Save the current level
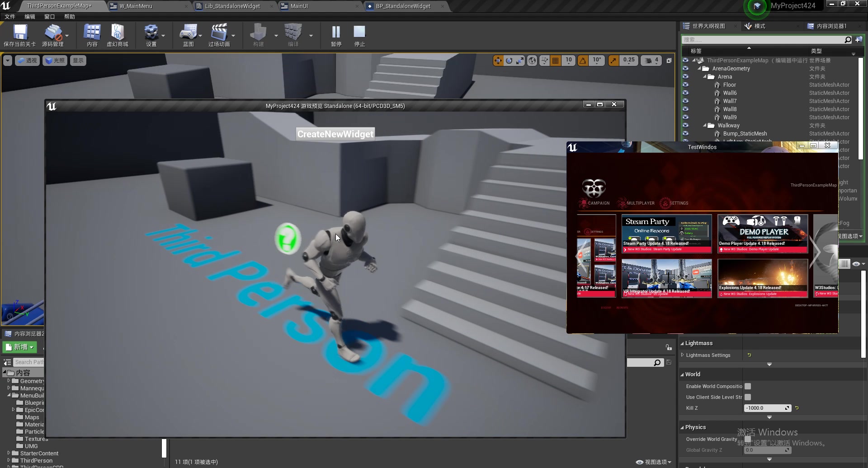Image resolution: width=868 pixels, height=468 pixels. (x=19, y=35)
